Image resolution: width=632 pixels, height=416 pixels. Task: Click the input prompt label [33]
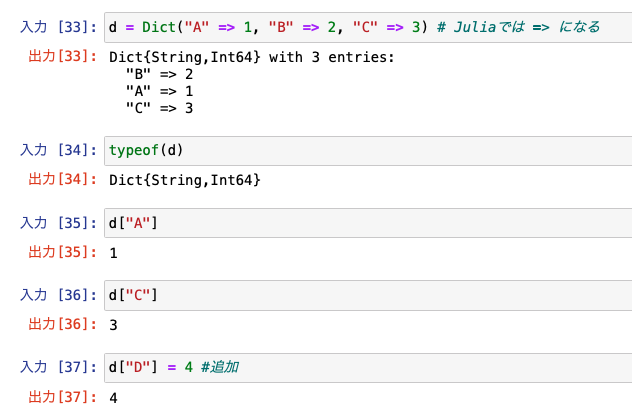tap(59, 27)
